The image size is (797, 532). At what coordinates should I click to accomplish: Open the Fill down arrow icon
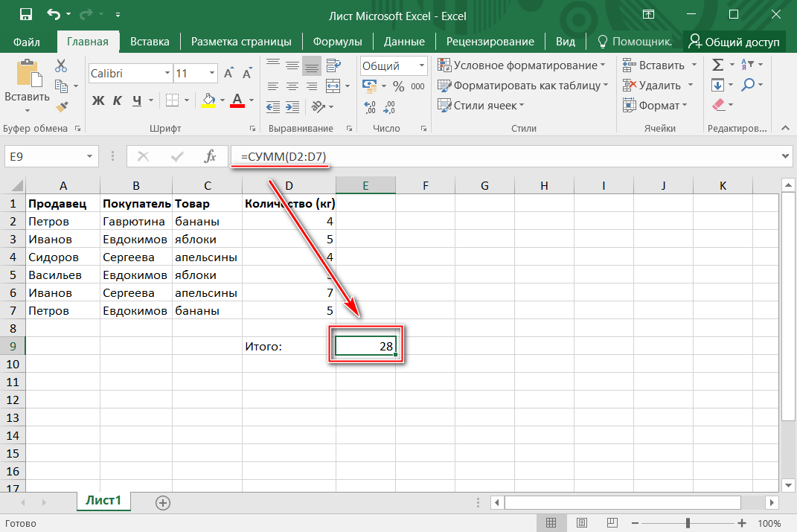pyautogui.click(x=717, y=85)
